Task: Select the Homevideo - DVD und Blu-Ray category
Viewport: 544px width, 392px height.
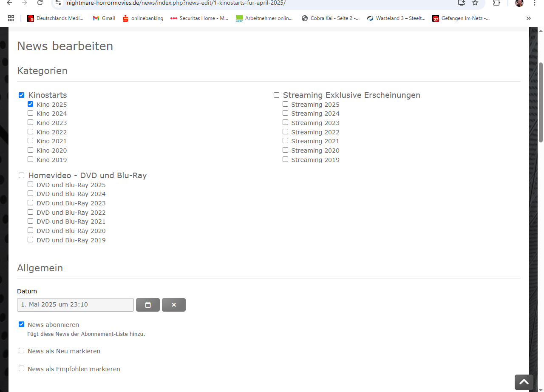Action: [22, 176]
